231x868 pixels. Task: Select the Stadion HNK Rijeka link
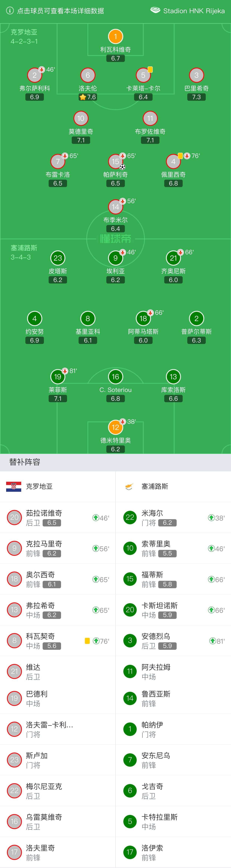[194, 11]
